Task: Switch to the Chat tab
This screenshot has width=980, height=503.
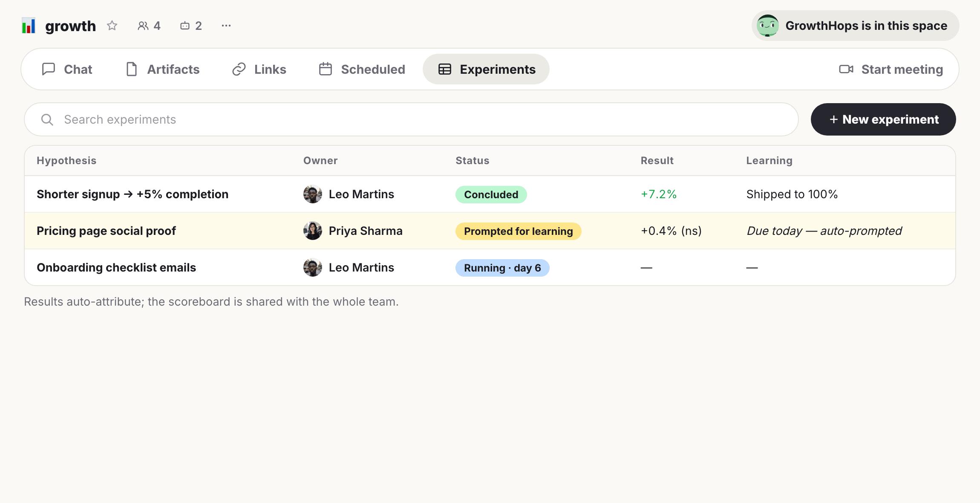Action: coord(67,69)
